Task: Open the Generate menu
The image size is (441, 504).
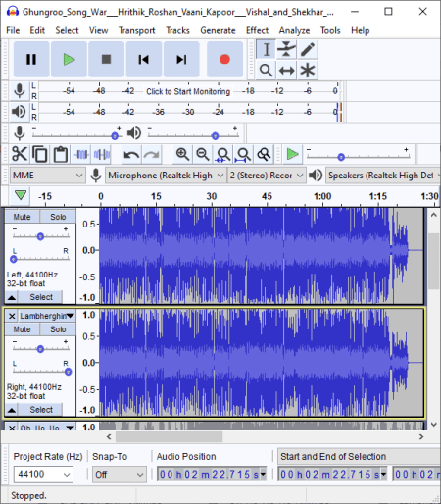Action: [x=218, y=30]
